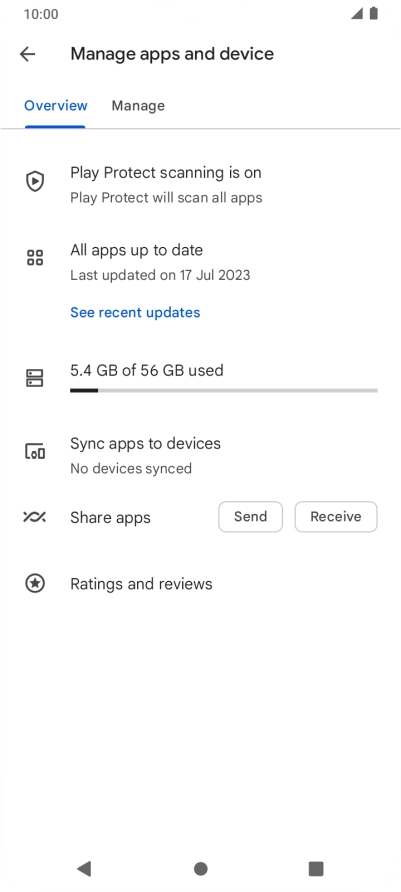
Task: Tap the Send button
Action: tap(250, 517)
